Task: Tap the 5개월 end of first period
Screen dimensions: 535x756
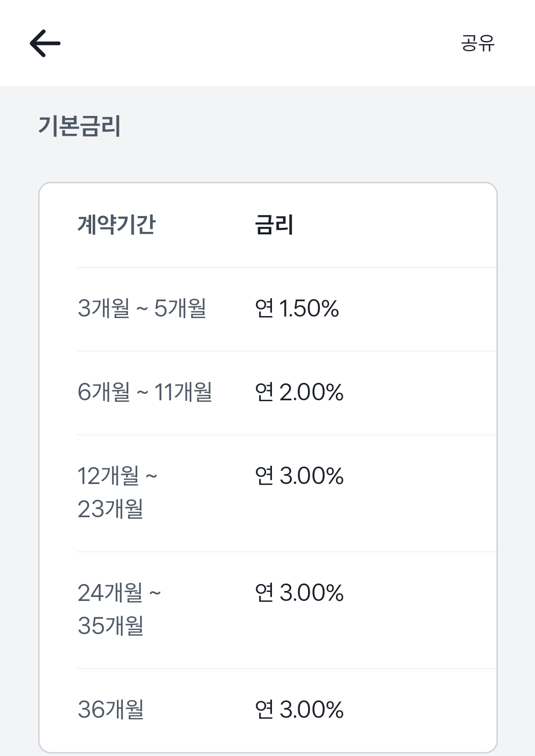Action: tap(180, 308)
